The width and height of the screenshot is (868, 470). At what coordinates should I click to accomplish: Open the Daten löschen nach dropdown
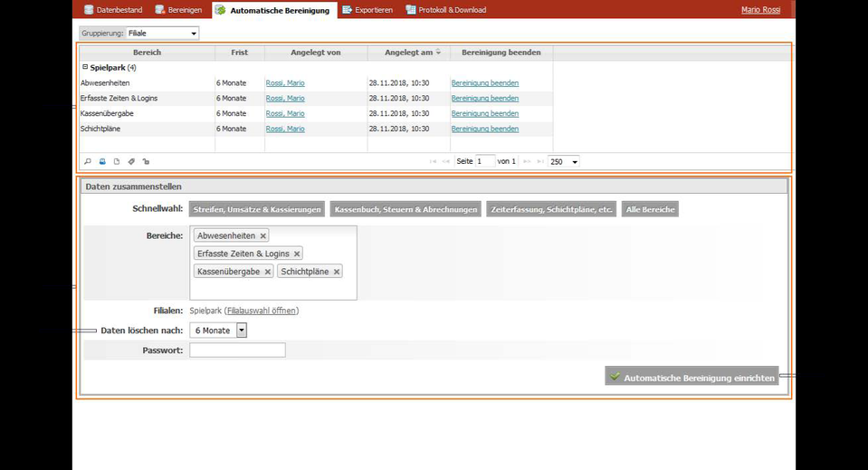pos(242,331)
